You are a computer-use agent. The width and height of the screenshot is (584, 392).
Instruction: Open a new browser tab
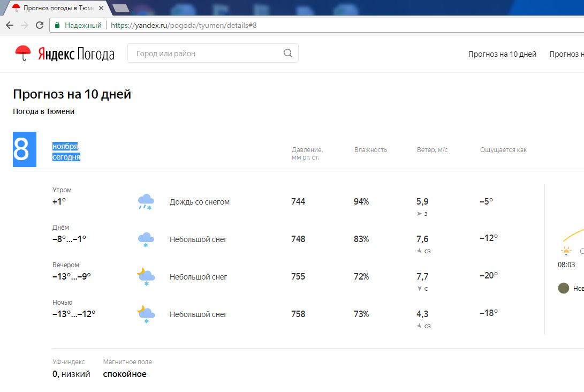(120, 8)
